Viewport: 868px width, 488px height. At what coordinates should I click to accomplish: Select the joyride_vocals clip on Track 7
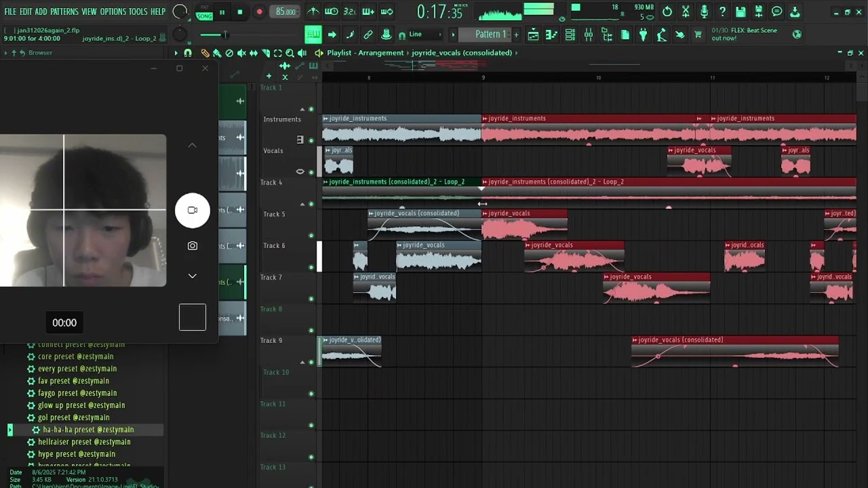pyautogui.click(x=656, y=288)
